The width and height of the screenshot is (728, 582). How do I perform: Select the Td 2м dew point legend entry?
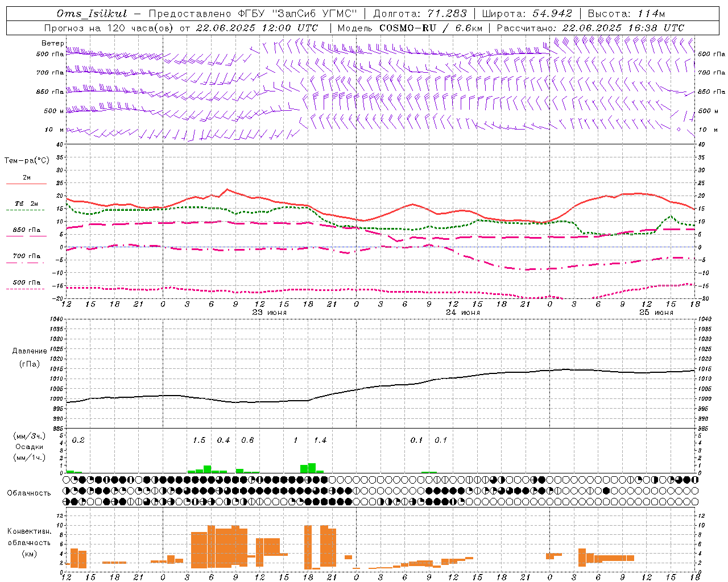26,203
